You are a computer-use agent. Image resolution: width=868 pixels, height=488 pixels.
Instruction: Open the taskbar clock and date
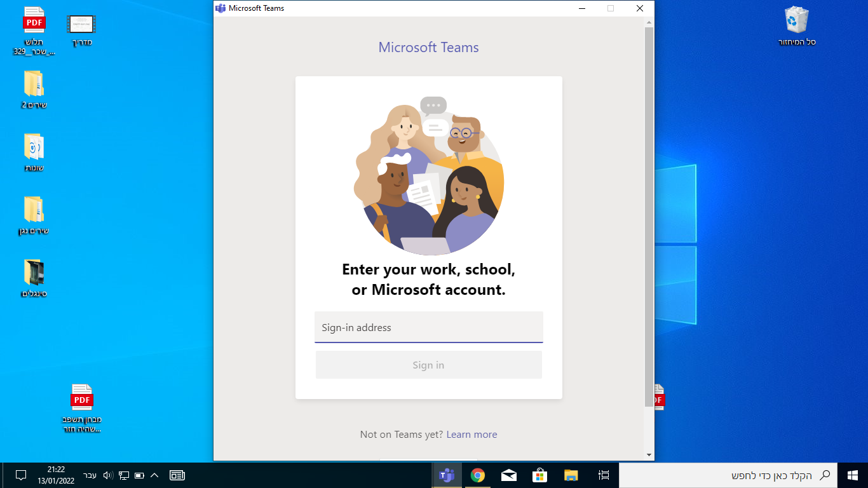tap(56, 475)
